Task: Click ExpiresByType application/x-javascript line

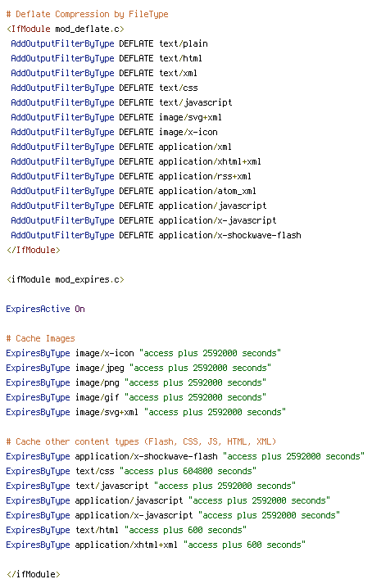Action: (173, 515)
